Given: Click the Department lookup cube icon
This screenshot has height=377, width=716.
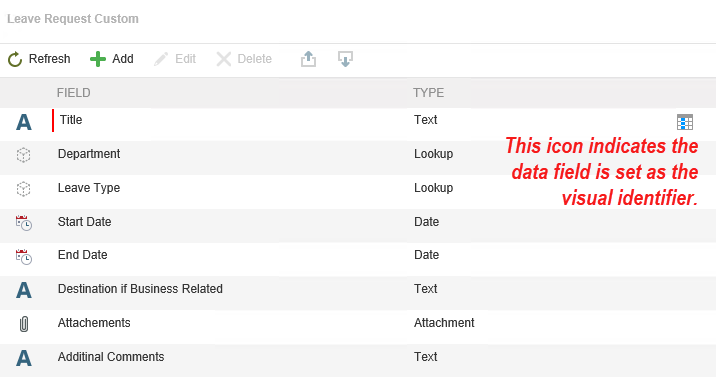Looking at the screenshot, I should [x=23, y=155].
